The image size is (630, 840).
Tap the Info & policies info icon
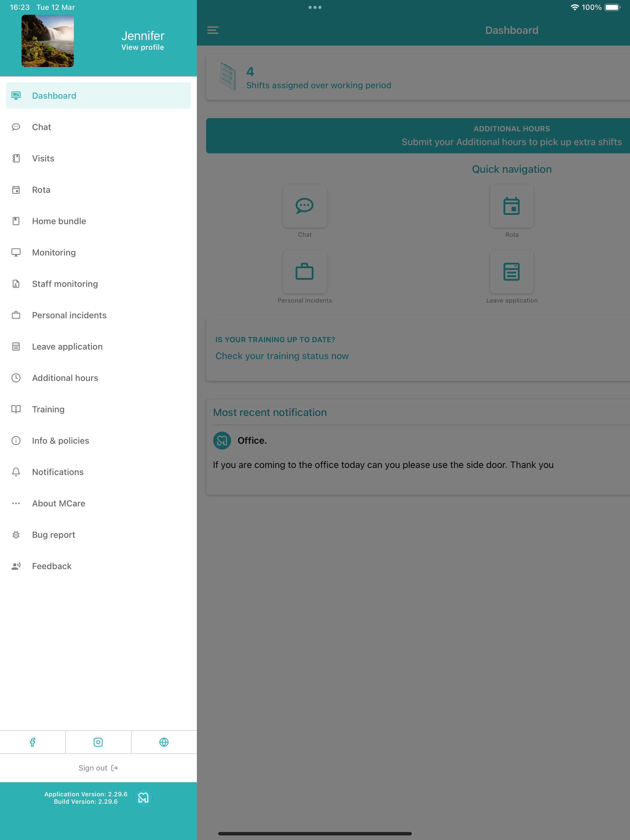(x=16, y=441)
